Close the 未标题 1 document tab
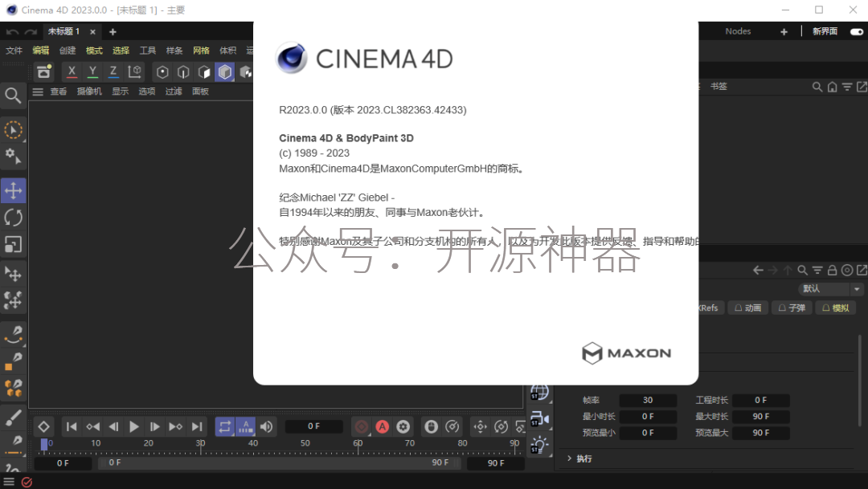The width and height of the screenshot is (868, 489). pyautogui.click(x=92, y=32)
